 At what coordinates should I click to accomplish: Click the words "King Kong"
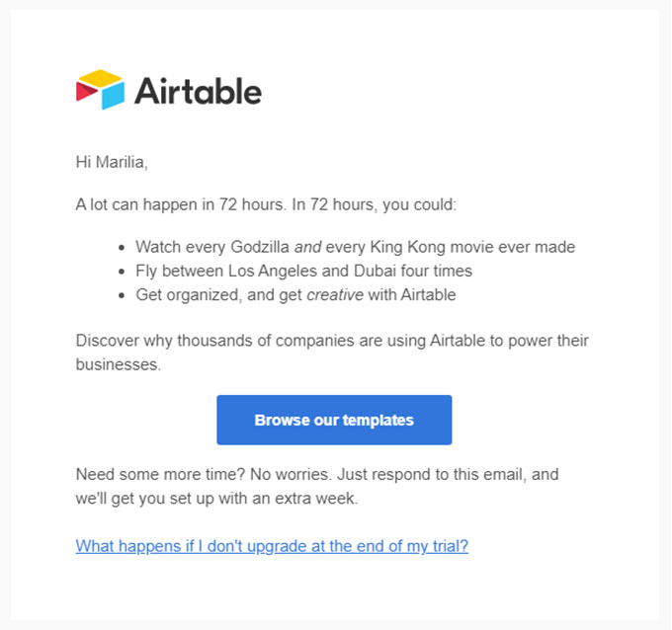click(x=408, y=247)
